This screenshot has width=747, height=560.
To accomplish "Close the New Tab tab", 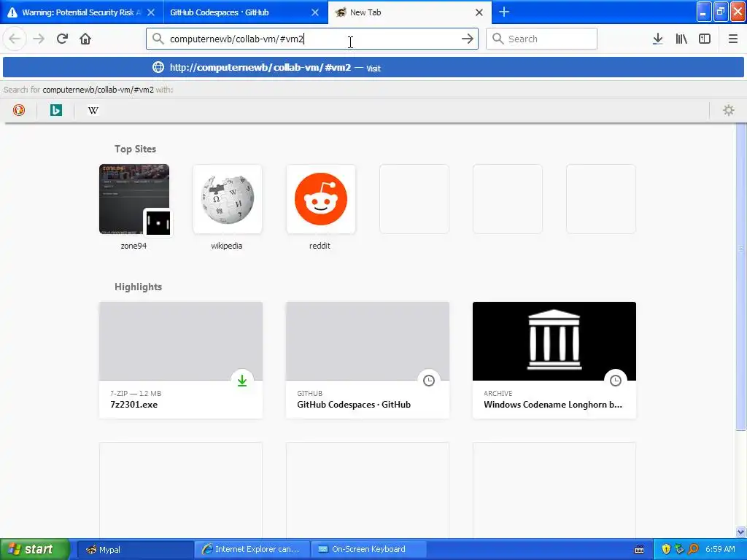I will coord(479,12).
